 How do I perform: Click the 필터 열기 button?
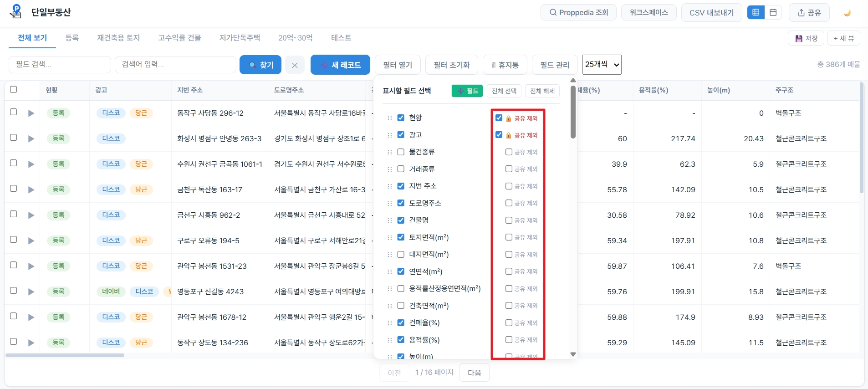point(398,65)
